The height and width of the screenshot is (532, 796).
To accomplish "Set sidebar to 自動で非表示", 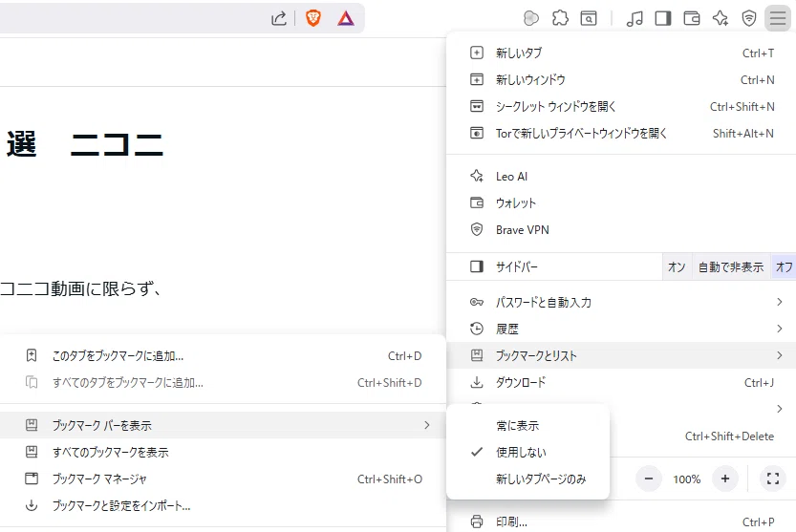I will pyautogui.click(x=731, y=266).
